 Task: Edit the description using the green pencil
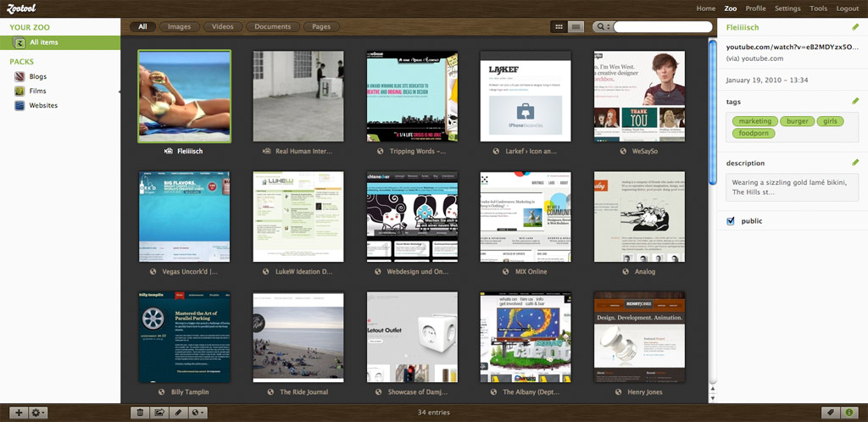tap(855, 163)
